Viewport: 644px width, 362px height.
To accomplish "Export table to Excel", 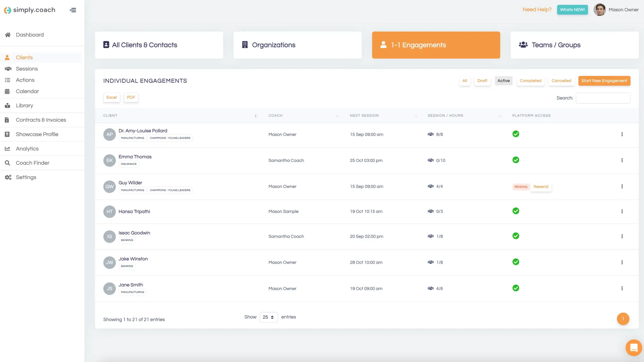I will click(111, 97).
